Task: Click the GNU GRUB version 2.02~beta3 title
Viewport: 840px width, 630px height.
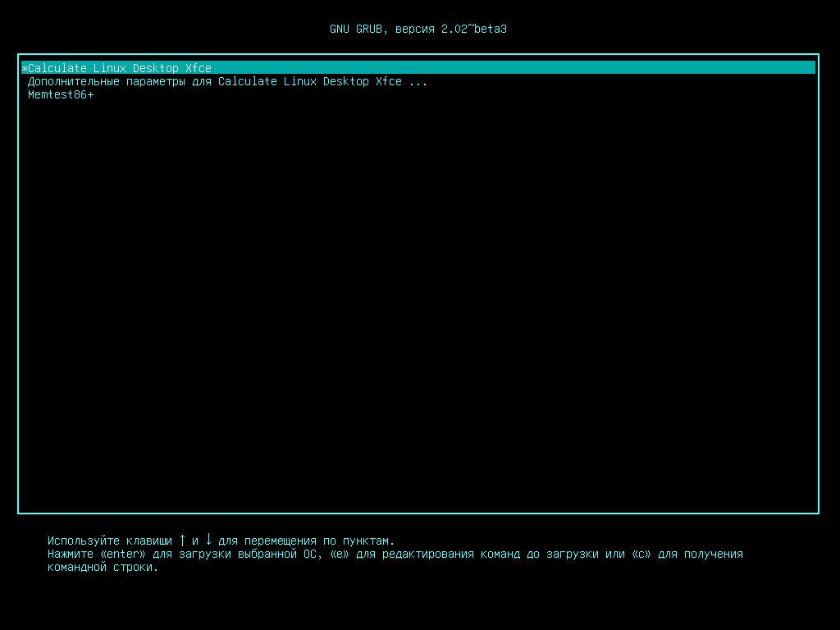Action: coord(419,28)
